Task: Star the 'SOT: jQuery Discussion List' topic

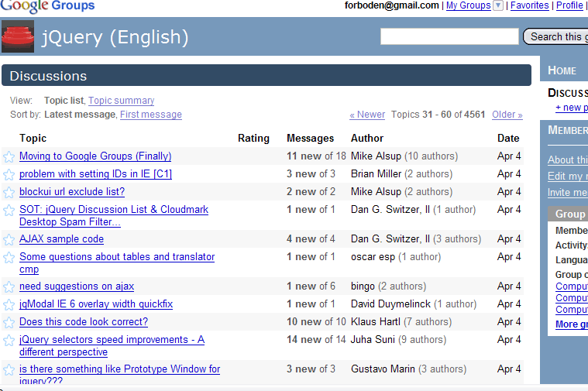Action: click(9, 211)
